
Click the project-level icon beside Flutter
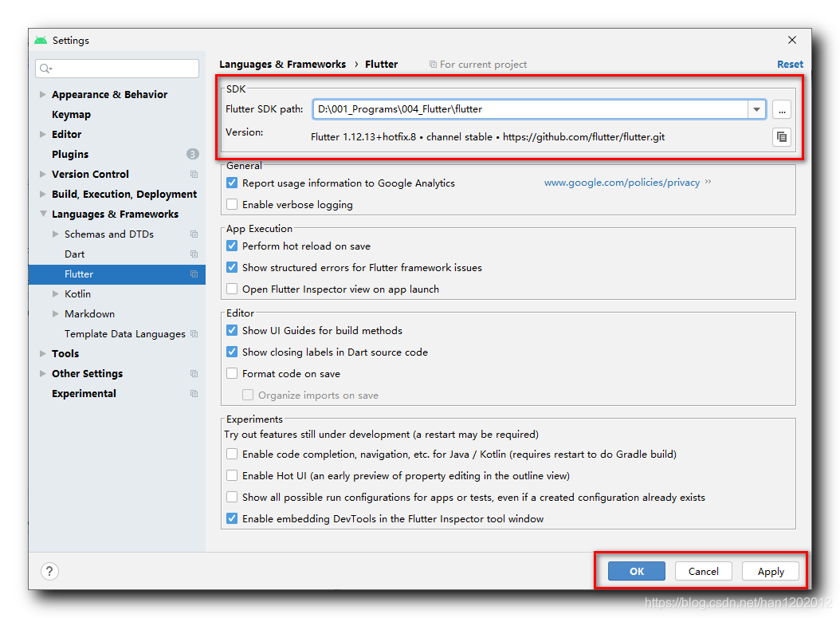pos(194,274)
